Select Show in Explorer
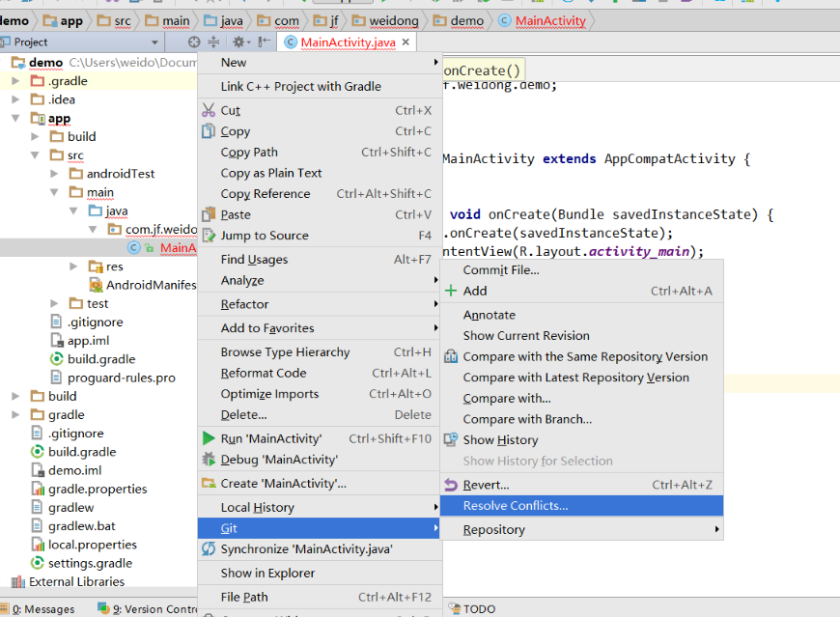 click(x=320, y=574)
